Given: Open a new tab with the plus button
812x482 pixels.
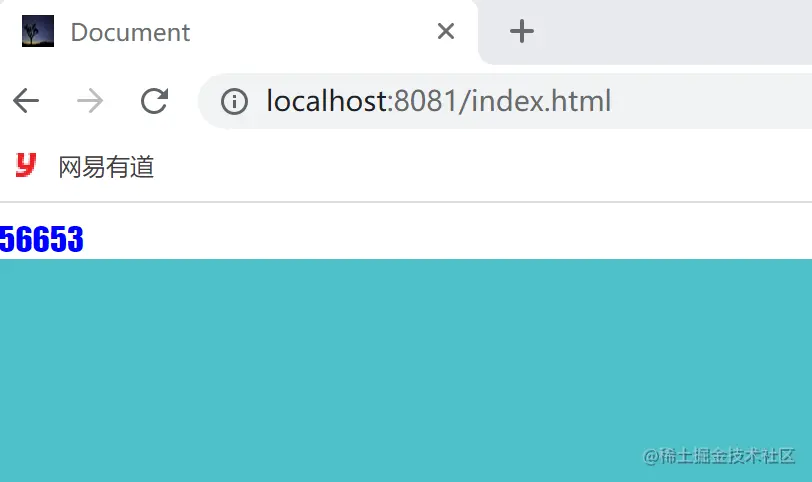Looking at the screenshot, I should pyautogui.click(x=521, y=31).
